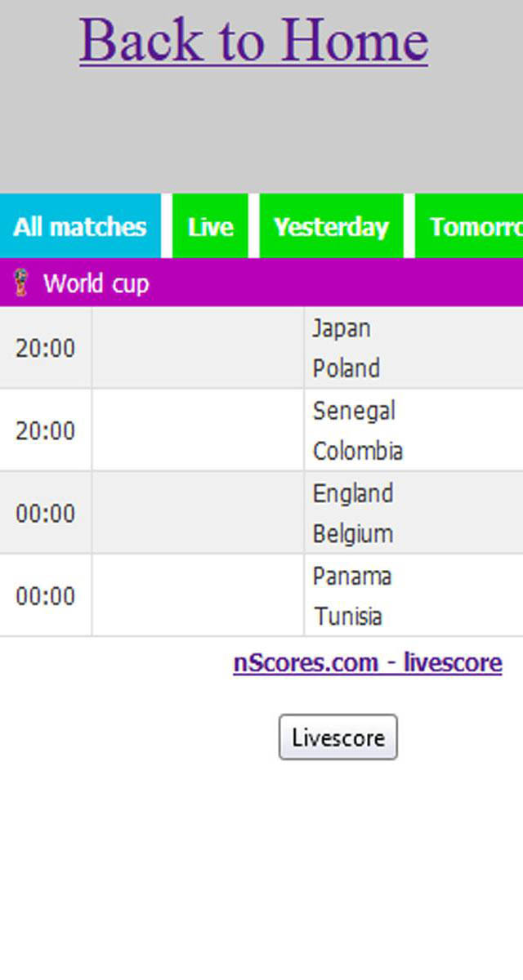This screenshot has width=523, height=980.
Task: Choose England team entry
Action: tap(353, 493)
